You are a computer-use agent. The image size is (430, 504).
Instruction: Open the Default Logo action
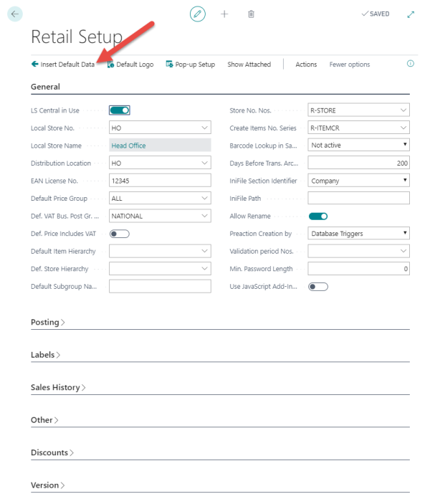tap(130, 65)
